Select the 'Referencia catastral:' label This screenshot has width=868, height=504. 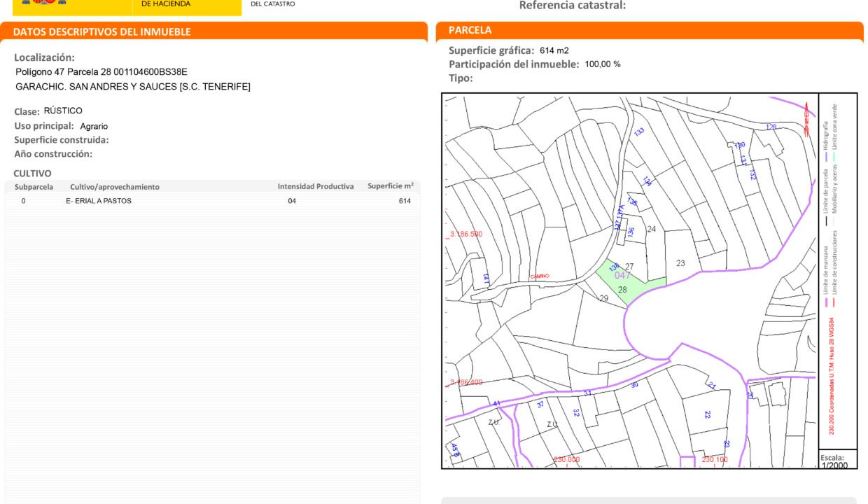coord(573,6)
